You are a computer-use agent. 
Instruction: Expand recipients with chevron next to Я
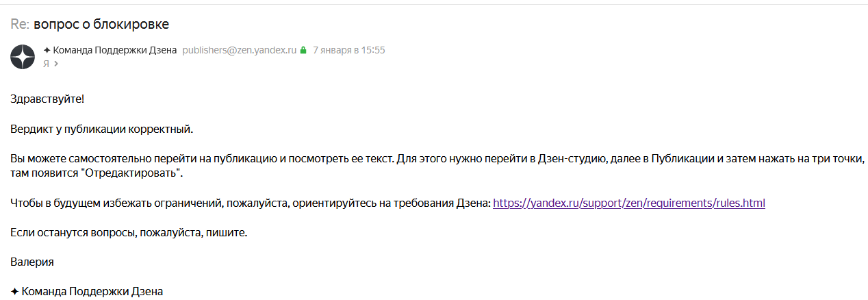[x=56, y=64]
